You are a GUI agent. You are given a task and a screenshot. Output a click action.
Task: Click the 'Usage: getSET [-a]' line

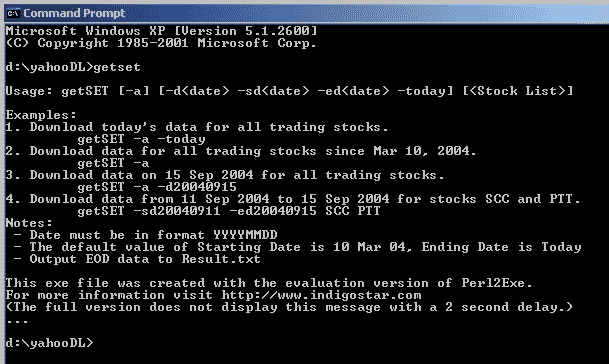(x=289, y=91)
